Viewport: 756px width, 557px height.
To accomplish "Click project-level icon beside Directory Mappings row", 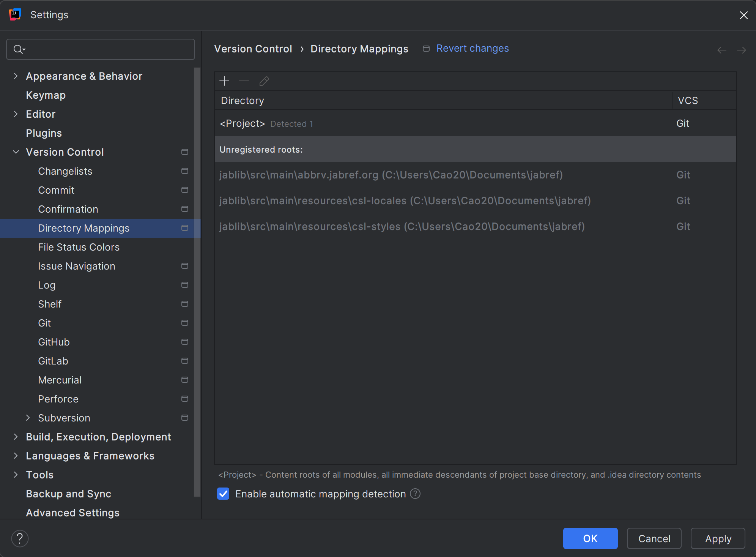I will click(185, 228).
